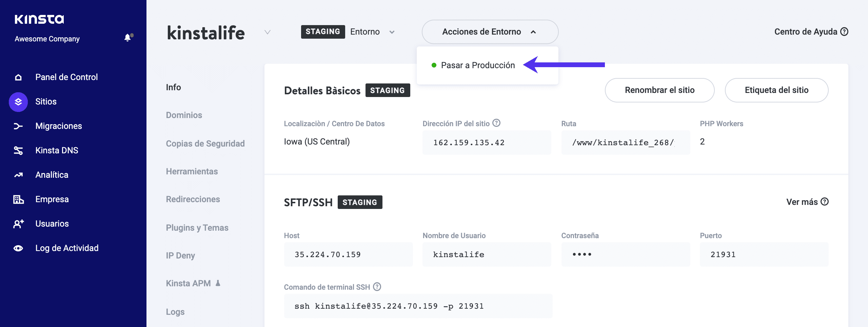This screenshot has width=868, height=327.
Task: Click the Etiqueta del sitio button
Action: (776, 90)
